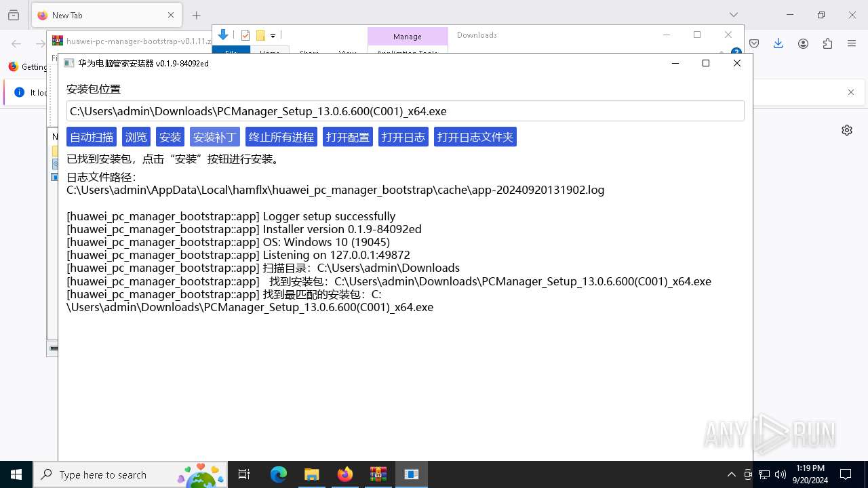This screenshot has width=868, height=488.
Task: Click the 浏览 browse button
Action: click(x=136, y=137)
